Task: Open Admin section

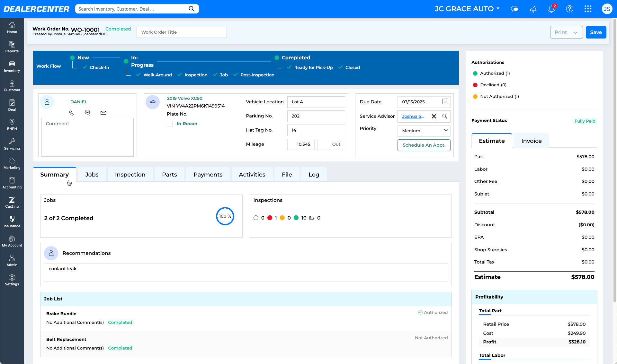Action: (x=12, y=261)
